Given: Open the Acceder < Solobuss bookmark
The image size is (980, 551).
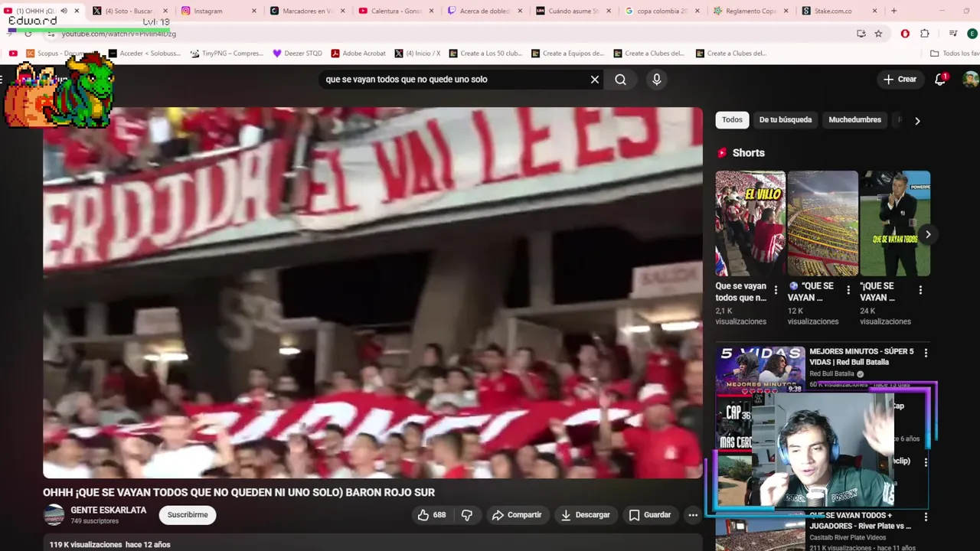Looking at the screenshot, I should coord(145,54).
